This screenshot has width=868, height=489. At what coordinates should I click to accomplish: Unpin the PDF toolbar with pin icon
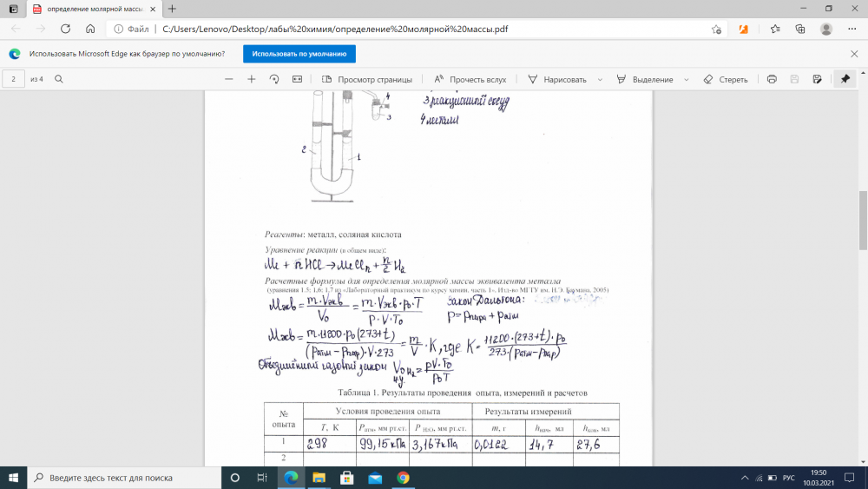coord(845,79)
